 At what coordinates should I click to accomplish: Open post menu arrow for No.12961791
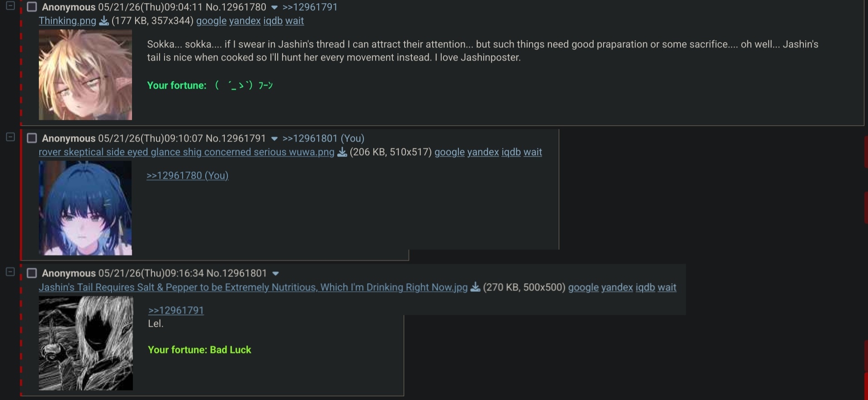(x=274, y=139)
